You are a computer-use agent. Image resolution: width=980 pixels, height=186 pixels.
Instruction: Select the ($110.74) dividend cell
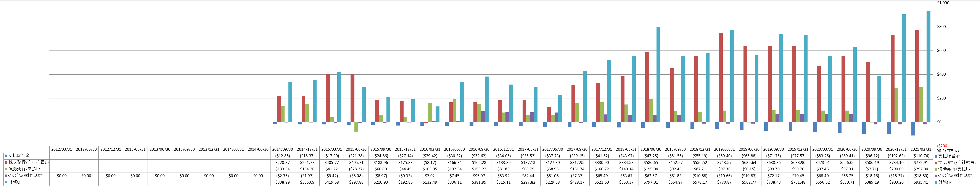pyautogui.click(x=921, y=156)
